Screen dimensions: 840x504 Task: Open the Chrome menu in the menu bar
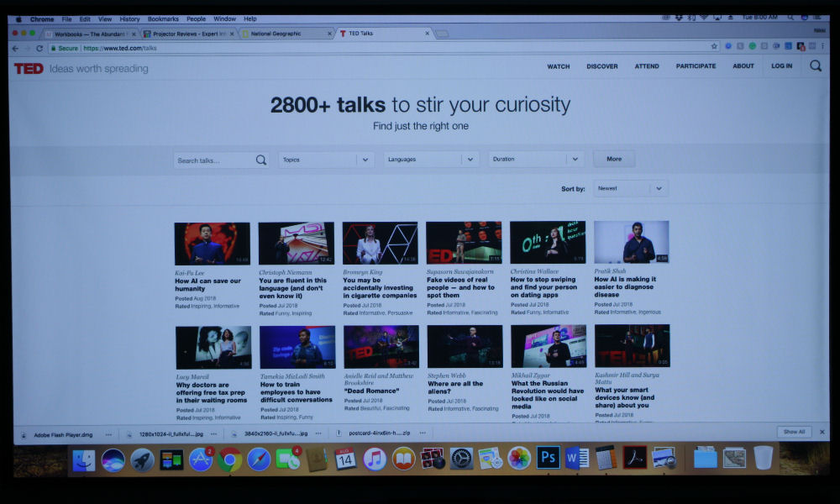point(42,19)
